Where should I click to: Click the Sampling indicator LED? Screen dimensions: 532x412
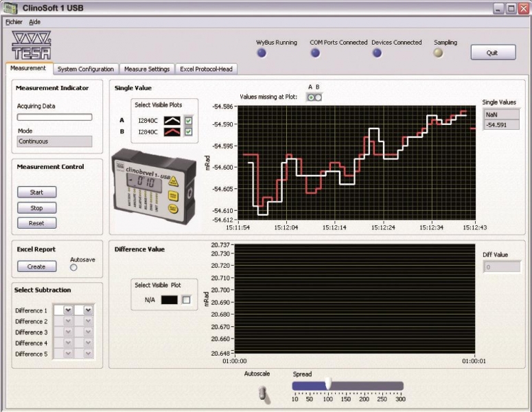click(x=439, y=53)
